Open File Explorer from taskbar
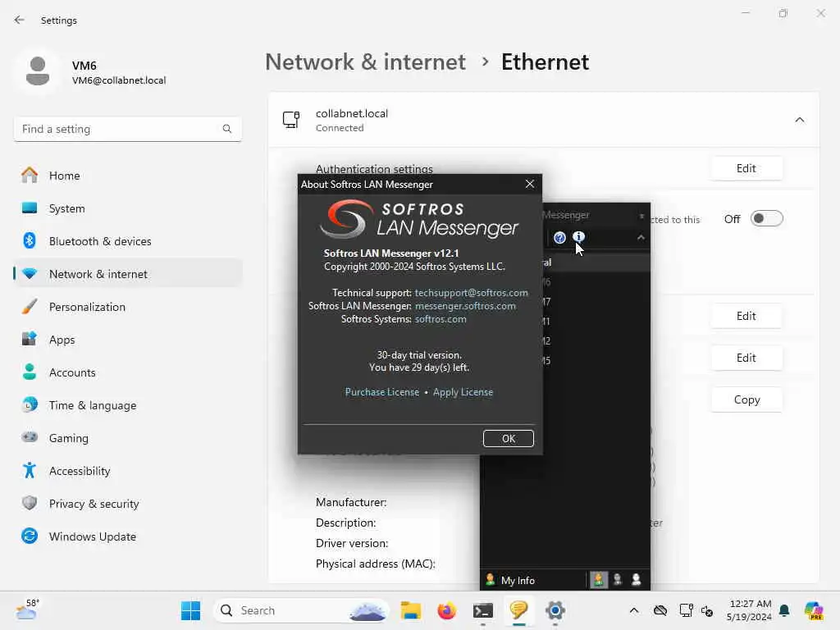Image resolution: width=840 pixels, height=630 pixels. [411, 610]
